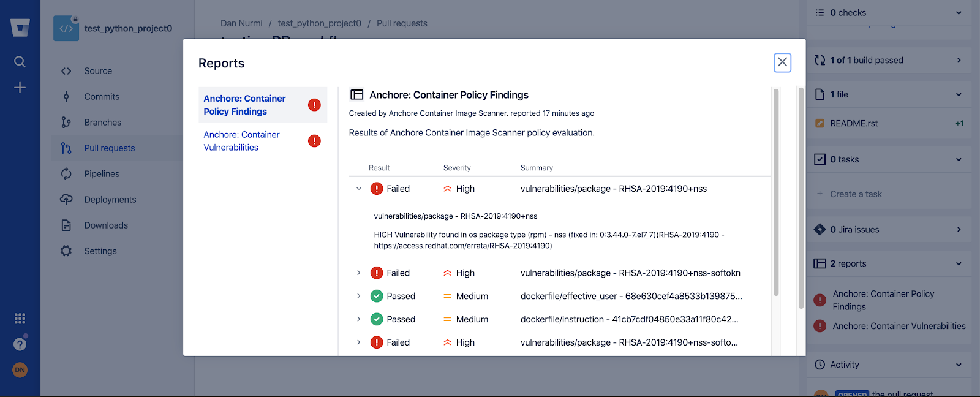This screenshot has height=397, width=980.
Task: Close the Reports dialog
Action: pyautogui.click(x=782, y=62)
